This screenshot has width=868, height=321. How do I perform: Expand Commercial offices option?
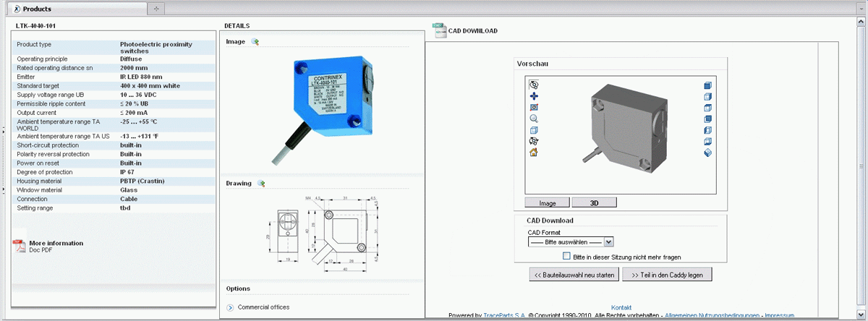click(x=230, y=307)
